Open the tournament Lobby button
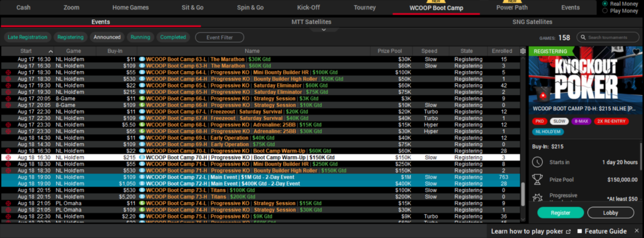The height and width of the screenshot is (238, 644). pos(610,213)
